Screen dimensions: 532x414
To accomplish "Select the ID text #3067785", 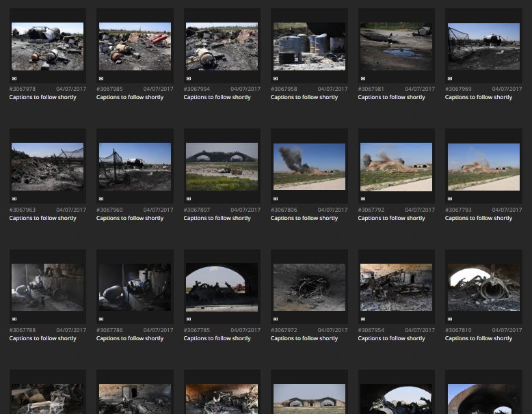I will click(197, 330).
